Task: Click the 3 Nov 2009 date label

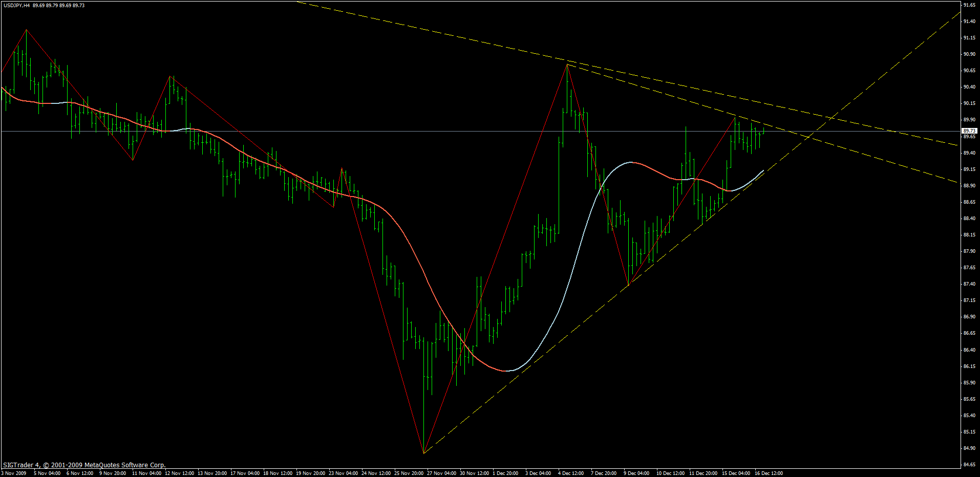Action: 14,473
